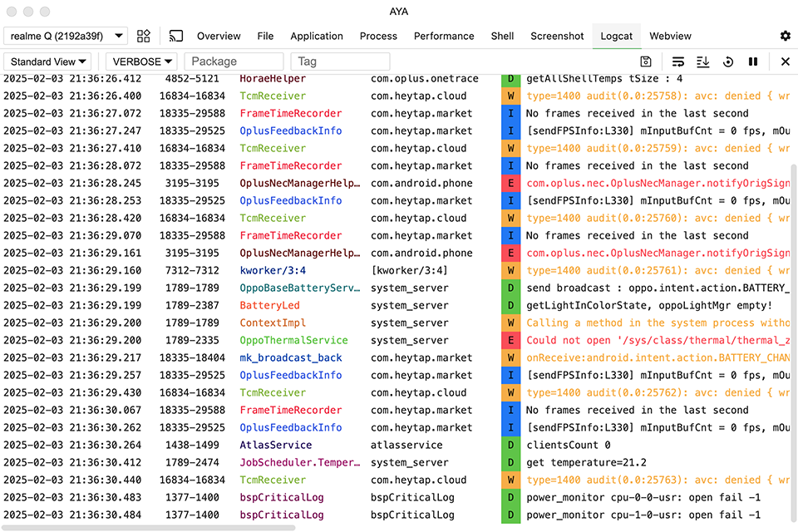The image size is (798, 532).
Task: Click the E level badge in the 21:36:28.245 row
Action: [510, 183]
